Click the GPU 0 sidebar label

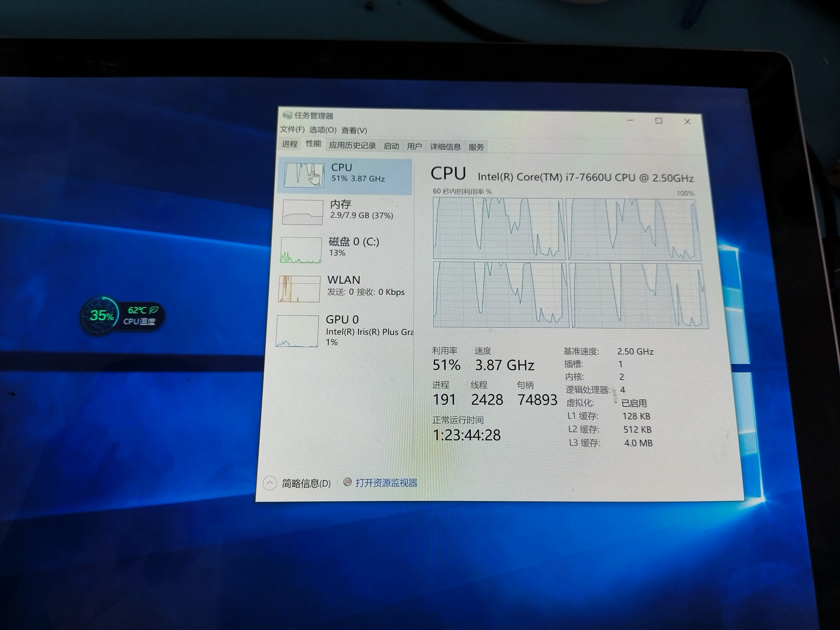[x=342, y=320]
